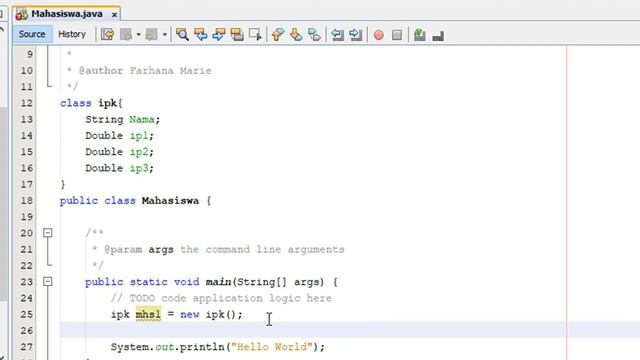Click the field name ip1

tap(139, 136)
